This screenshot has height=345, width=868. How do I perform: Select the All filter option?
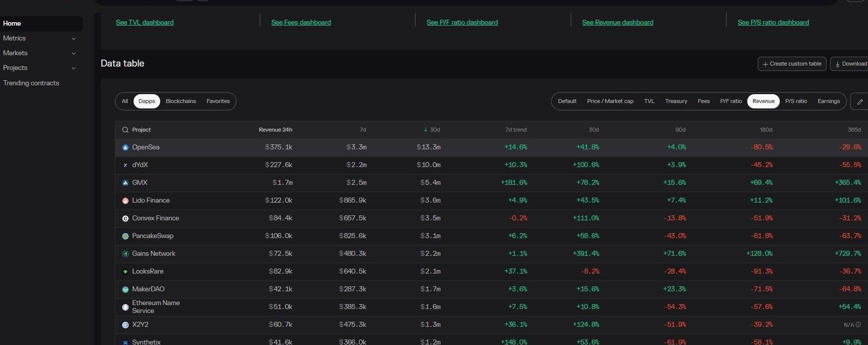(125, 101)
